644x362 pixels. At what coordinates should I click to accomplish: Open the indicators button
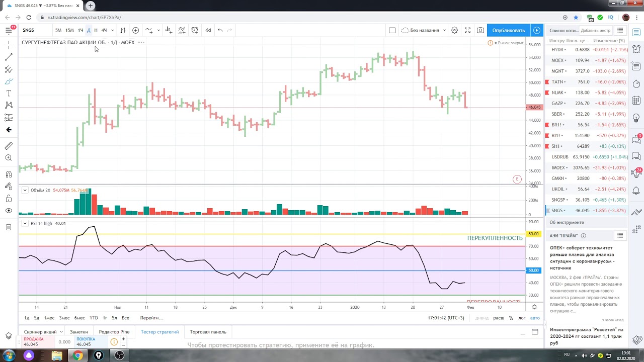149,30
